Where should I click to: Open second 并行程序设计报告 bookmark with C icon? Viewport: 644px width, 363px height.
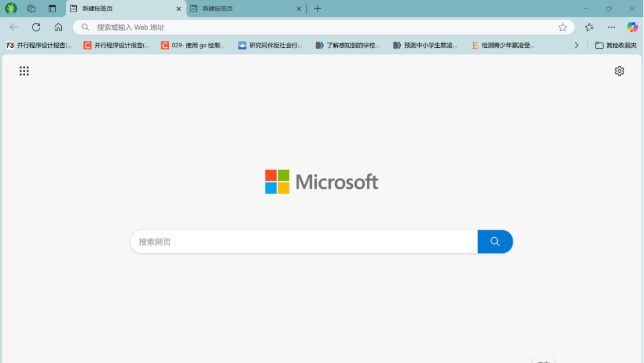(116, 45)
